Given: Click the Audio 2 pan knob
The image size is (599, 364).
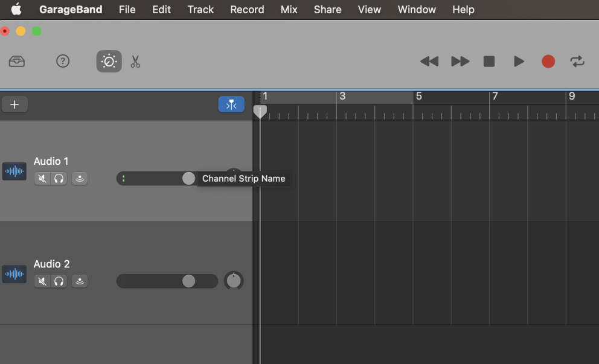Looking at the screenshot, I should click(234, 281).
